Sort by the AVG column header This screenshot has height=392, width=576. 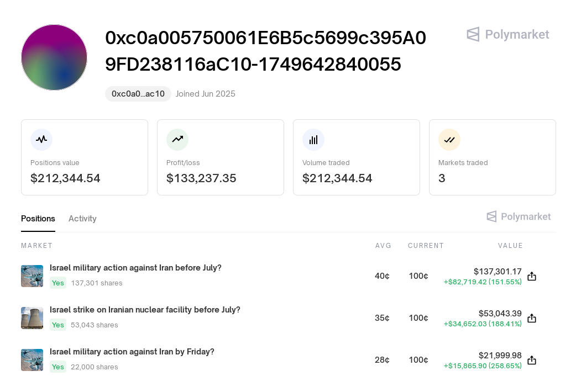coord(383,246)
